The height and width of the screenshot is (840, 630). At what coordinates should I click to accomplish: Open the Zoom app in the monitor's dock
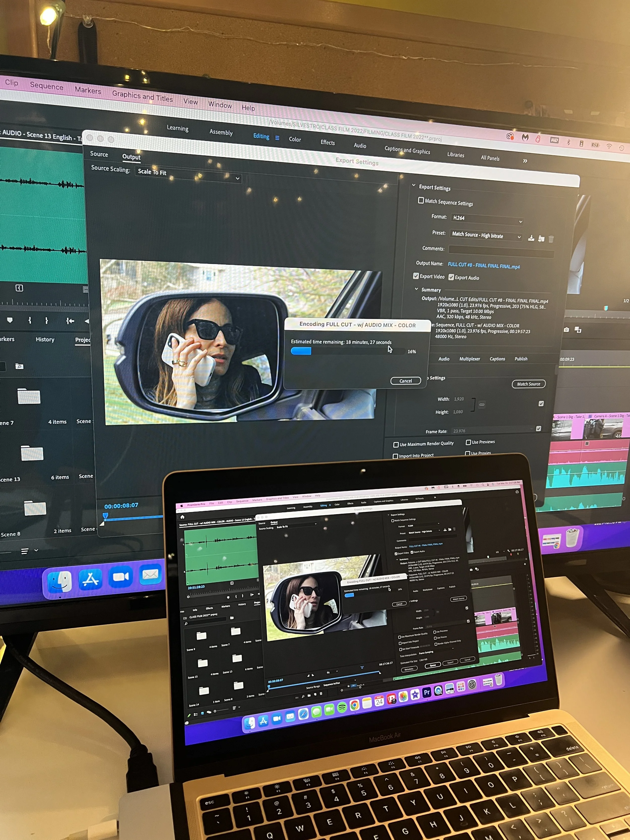(x=121, y=577)
